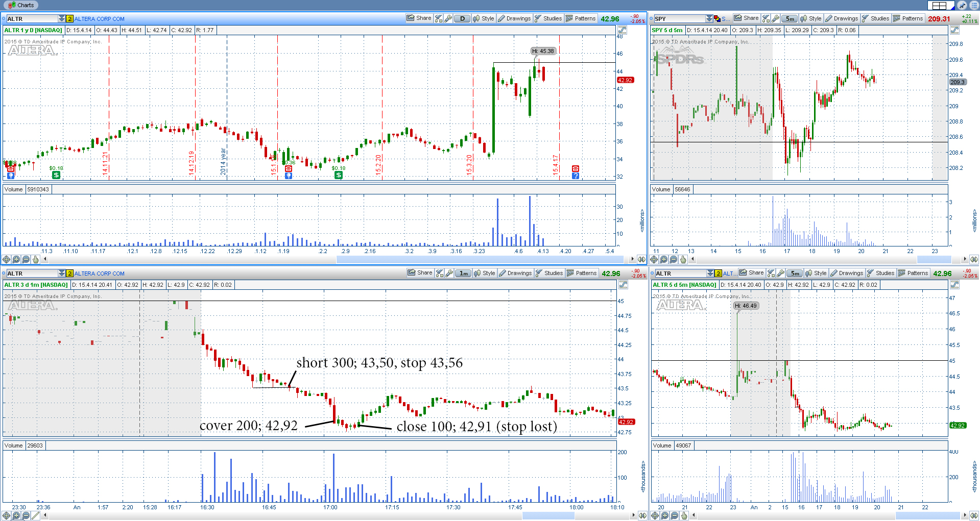Click the 1m timeframe button
980x521 pixels.
(463, 273)
